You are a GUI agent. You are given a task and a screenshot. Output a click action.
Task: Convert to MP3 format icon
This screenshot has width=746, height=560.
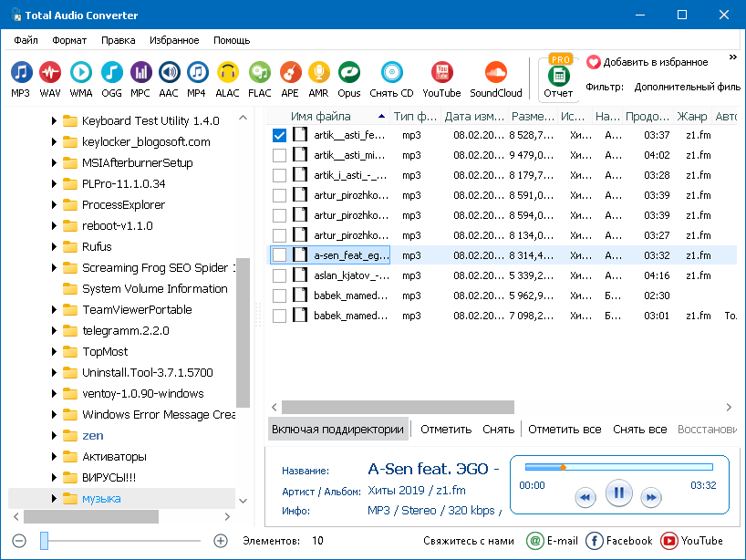tap(21, 73)
